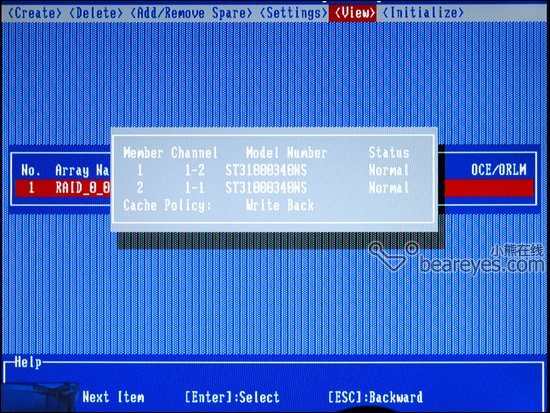Open the Initialize menu item
This screenshot has width=550, height=413.
[423, 13]
